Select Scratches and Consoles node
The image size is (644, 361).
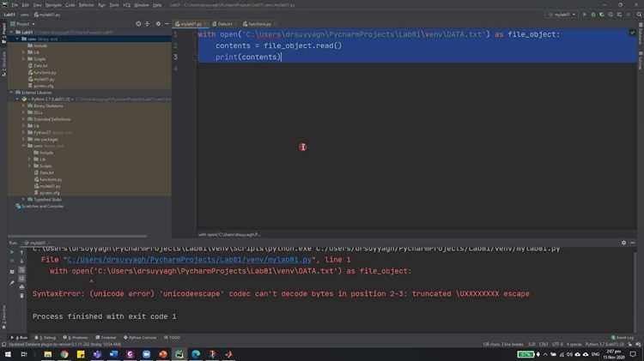pyautogui.click(x=39, y=207)
